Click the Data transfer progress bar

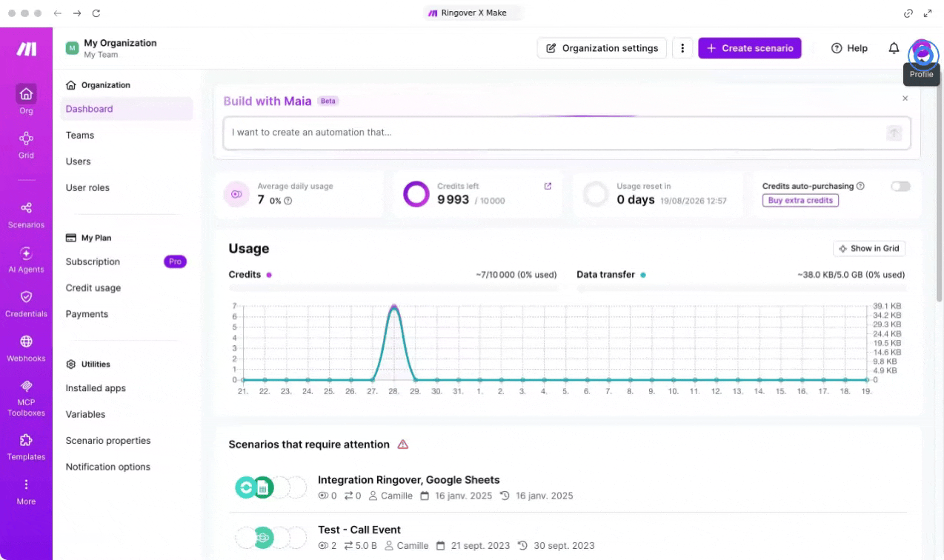click(741, 287)
